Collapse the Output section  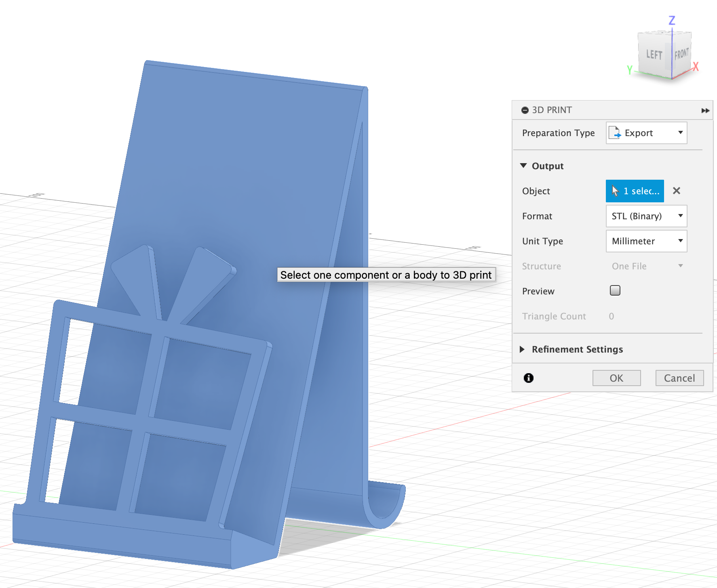(x=523, y=166)
